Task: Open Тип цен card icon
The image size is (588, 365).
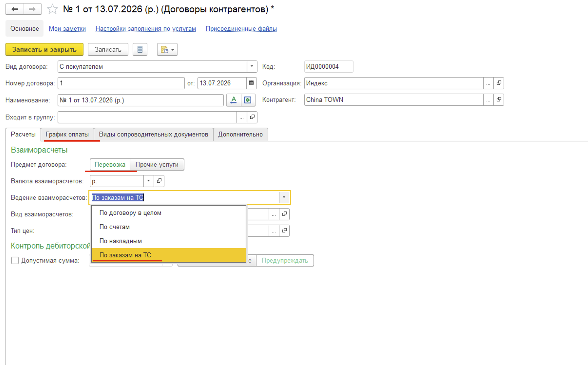Action: 284,231
